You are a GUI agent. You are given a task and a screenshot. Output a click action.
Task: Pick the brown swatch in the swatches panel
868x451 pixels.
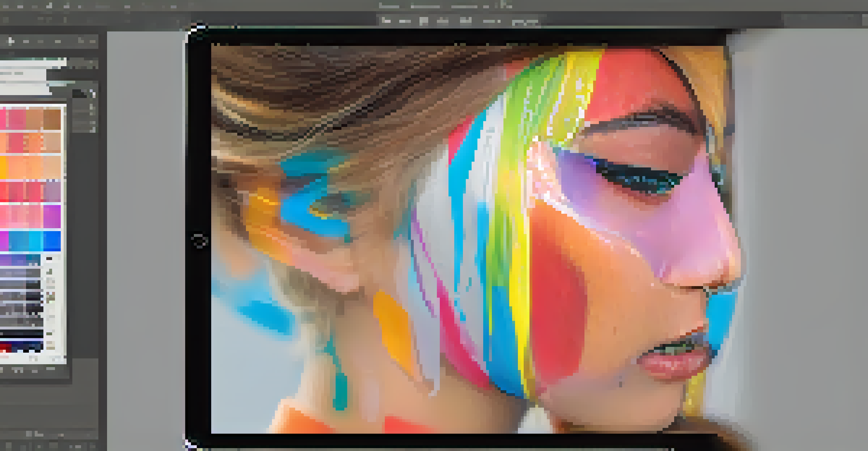[x=52, y=119]
